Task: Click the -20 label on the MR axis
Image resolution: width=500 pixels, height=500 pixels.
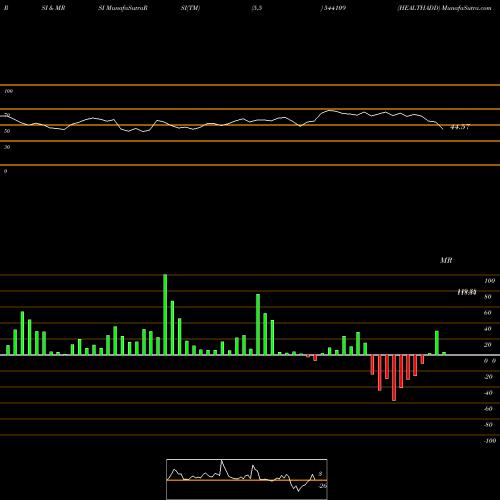Action: [488, 377]
